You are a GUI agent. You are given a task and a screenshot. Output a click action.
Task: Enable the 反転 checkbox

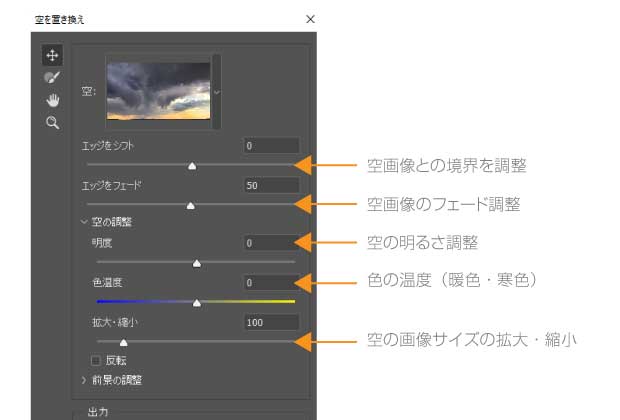pos(96,360)
